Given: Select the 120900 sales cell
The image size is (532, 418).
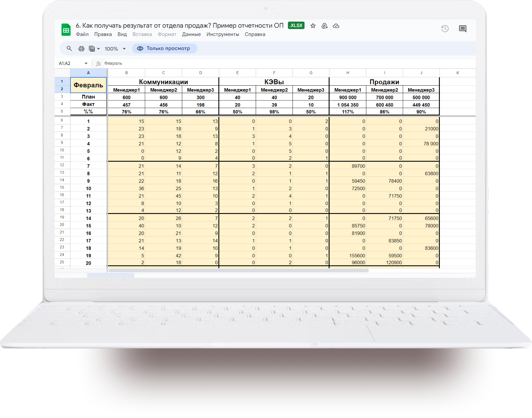Looking at the screenshot, I should 384,262.
